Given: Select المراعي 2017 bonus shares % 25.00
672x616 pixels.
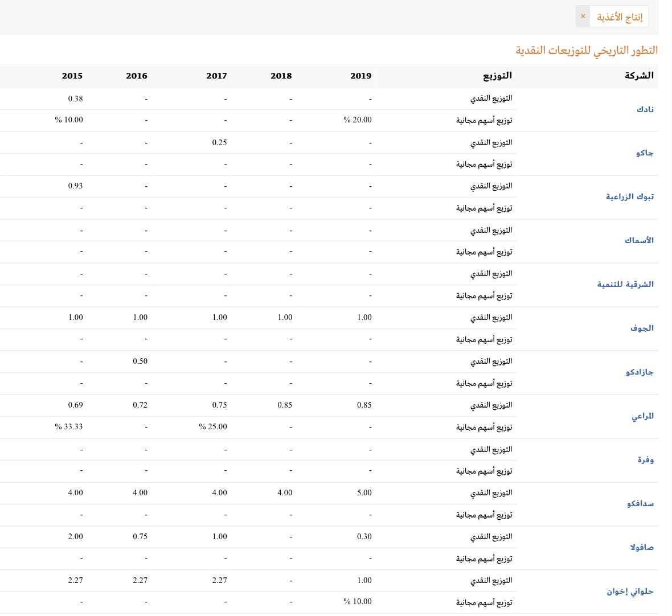Looking at the screenshot, I should click(213, 426).
